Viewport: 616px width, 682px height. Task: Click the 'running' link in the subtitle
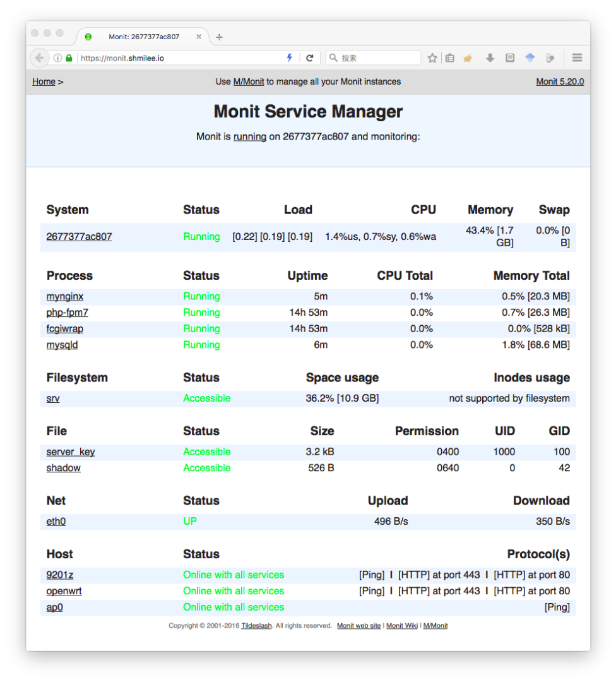pyautogui.click(x=249, y=136)
